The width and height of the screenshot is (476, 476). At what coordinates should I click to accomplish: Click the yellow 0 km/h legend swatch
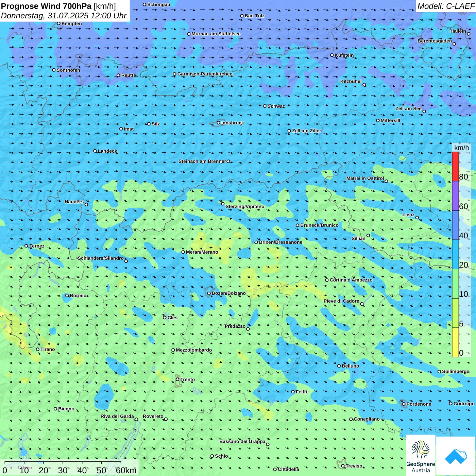pyautogui.click(x=455, y=342)
